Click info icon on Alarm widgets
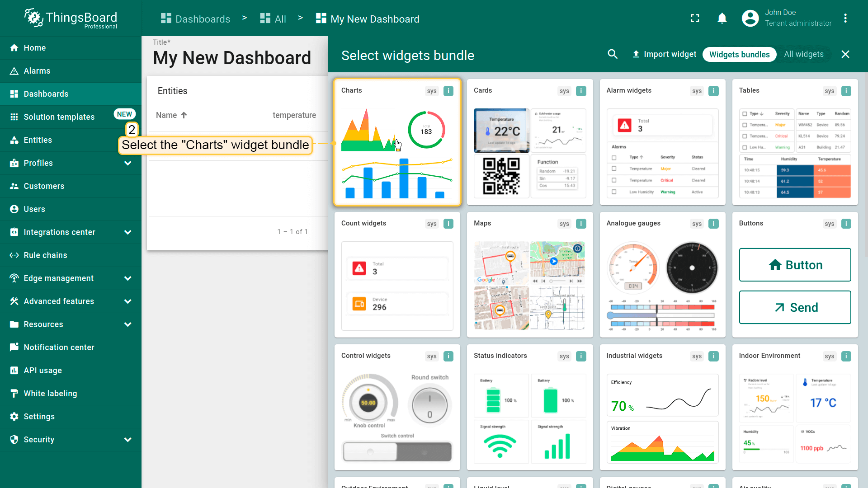 (713, 91)
